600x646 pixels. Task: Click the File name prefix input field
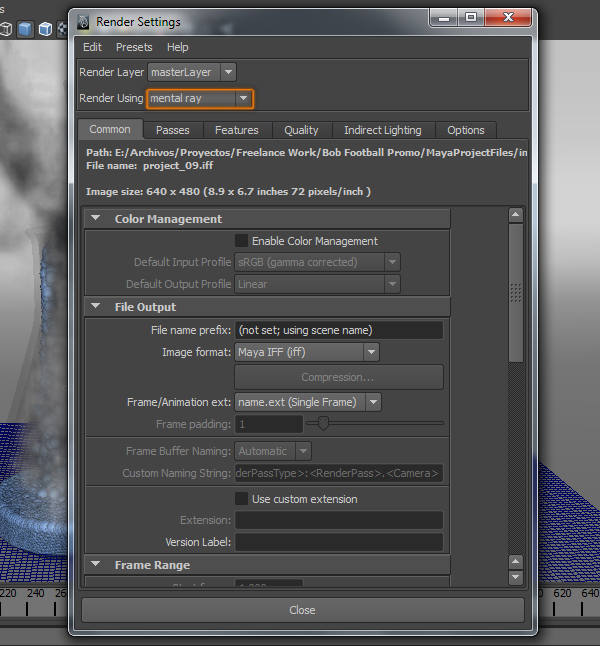(338, 330)
